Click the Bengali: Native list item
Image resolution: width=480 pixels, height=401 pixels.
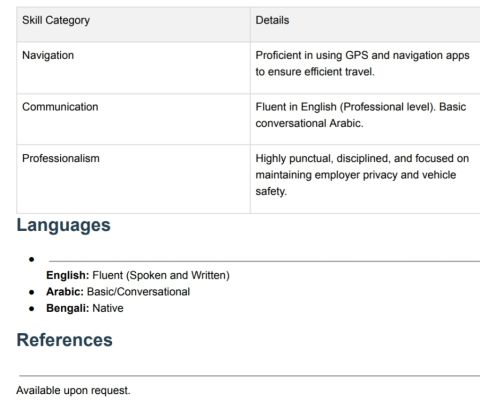85,308
